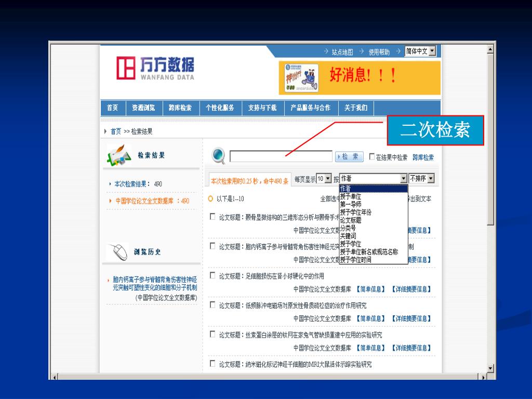Enable the 在结果中检索 checkbox
Viewport: 532px width, 399px height.
372,156
